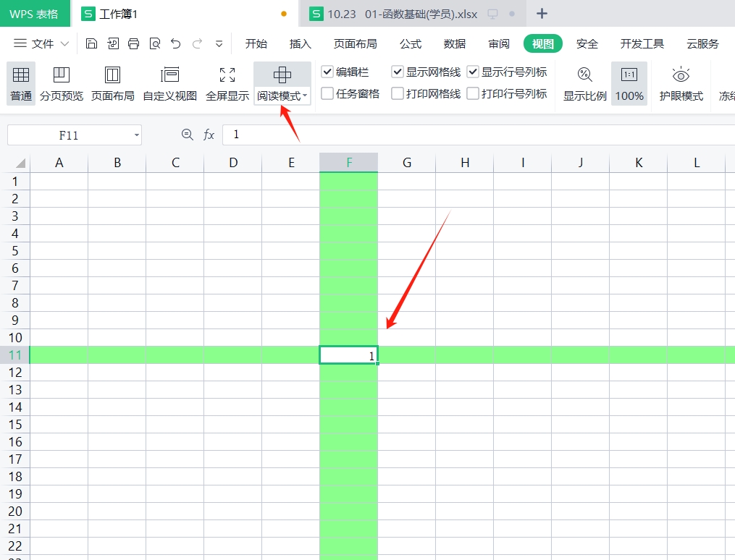Screen dimensions: 735x560
Task: Enter 全屏显示 full screen mode
Action: point(227,83)
